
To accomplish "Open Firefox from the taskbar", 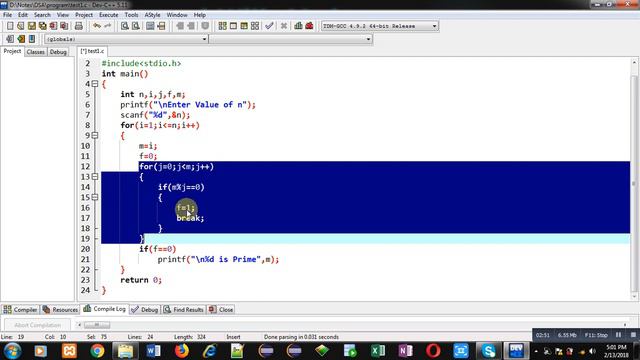I will point(182,351).
